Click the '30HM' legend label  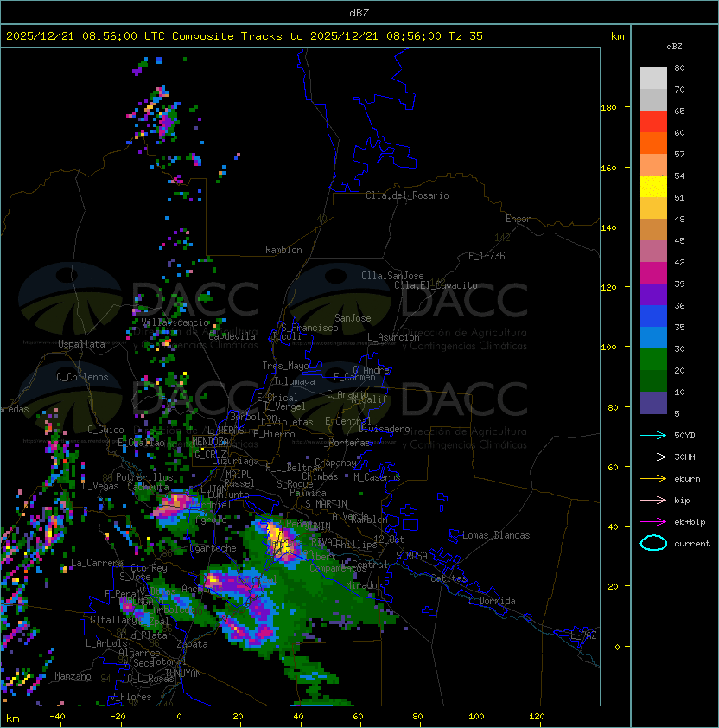coord(684,457)
